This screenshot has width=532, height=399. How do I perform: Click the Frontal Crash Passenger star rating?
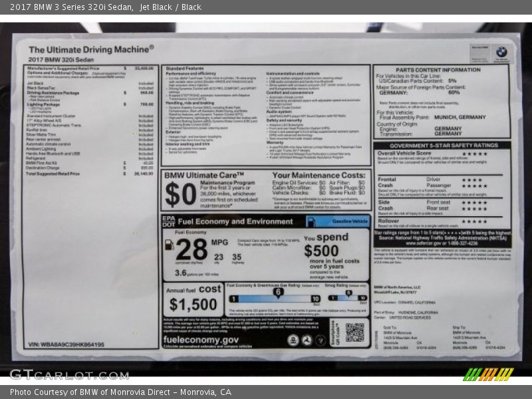tap(475, 186)
